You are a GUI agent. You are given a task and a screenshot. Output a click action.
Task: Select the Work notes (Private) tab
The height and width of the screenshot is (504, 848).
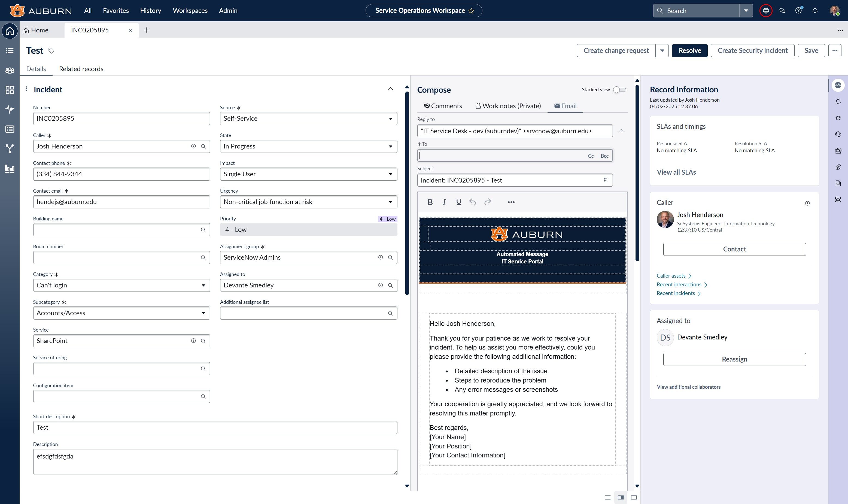508,106
